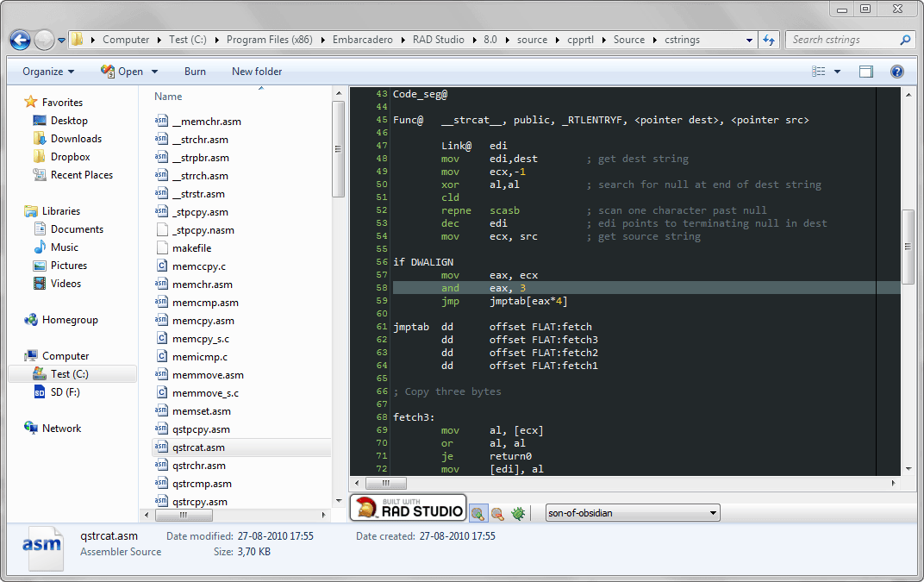Screen dimensions: 924x582
Task: Click the zoom in magnifier icon
Action: point(478,514)
